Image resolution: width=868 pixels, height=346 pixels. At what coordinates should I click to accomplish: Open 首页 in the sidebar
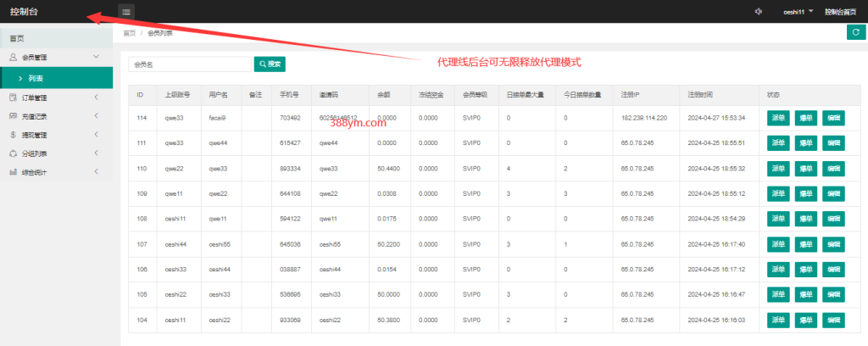(17, 38)
